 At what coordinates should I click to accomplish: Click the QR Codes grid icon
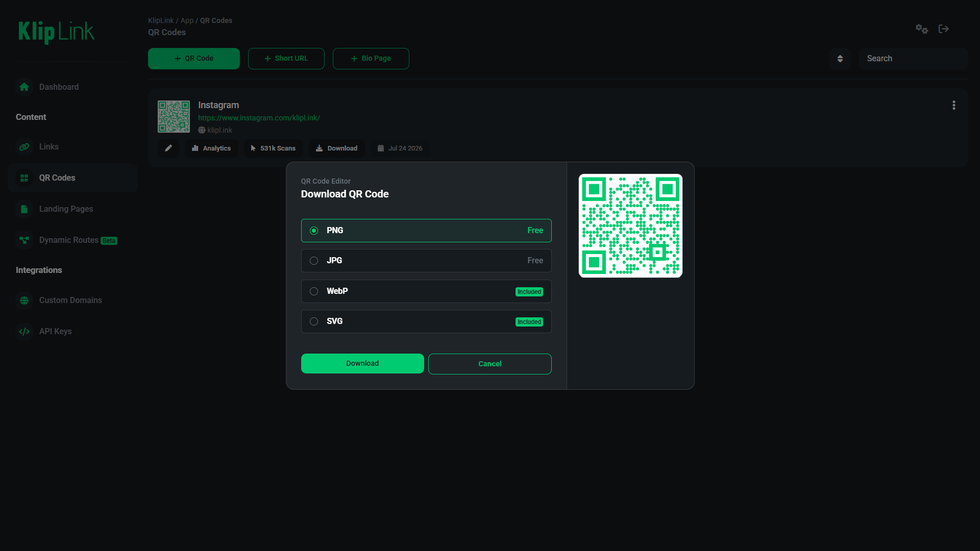click(24, 178)
